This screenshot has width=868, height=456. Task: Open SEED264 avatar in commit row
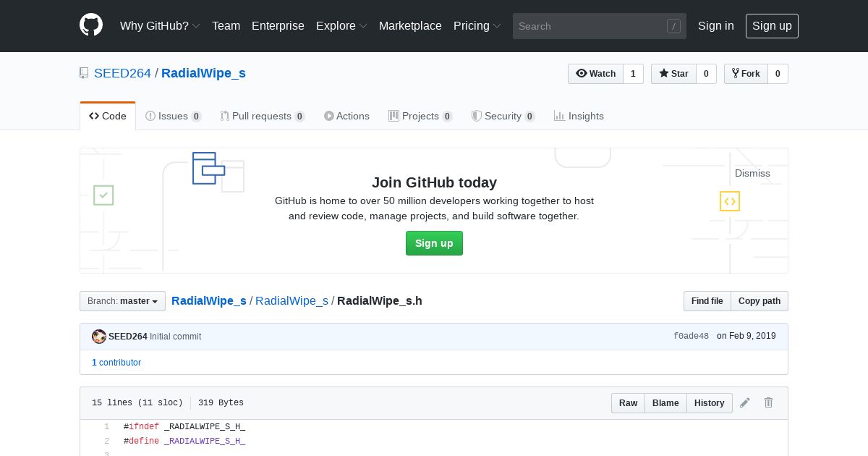point(99,337)
